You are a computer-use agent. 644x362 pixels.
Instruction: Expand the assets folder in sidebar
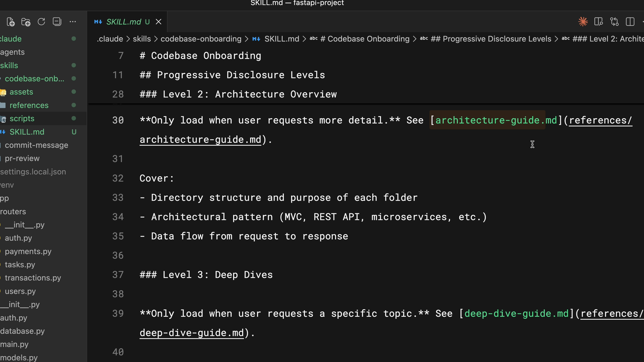coord(21,92)
